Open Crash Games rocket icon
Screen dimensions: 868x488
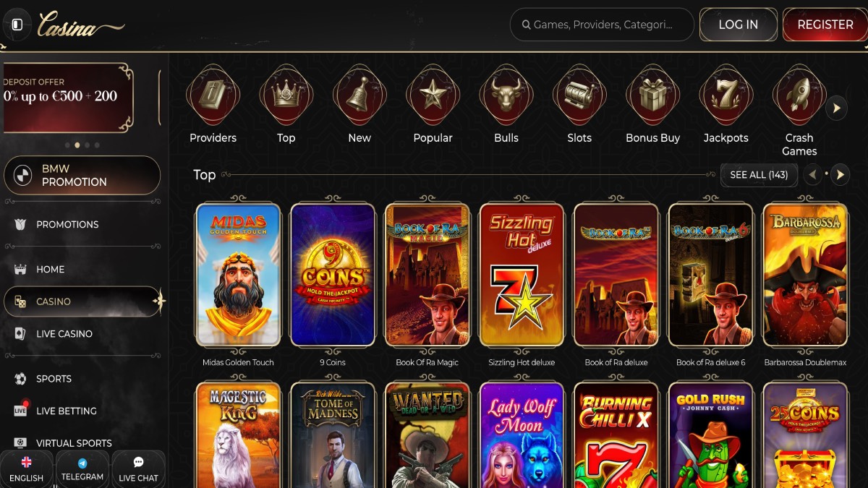tap(799, 95)
